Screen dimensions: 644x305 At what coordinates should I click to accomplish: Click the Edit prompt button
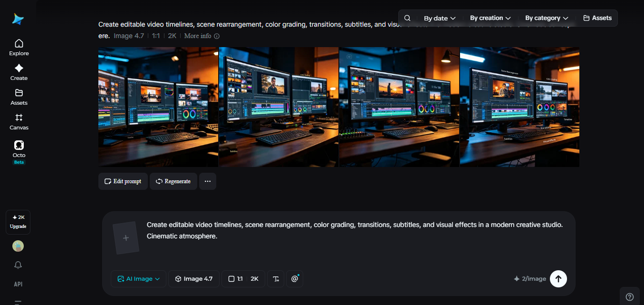pyautogui.click(x=123, y=181)
